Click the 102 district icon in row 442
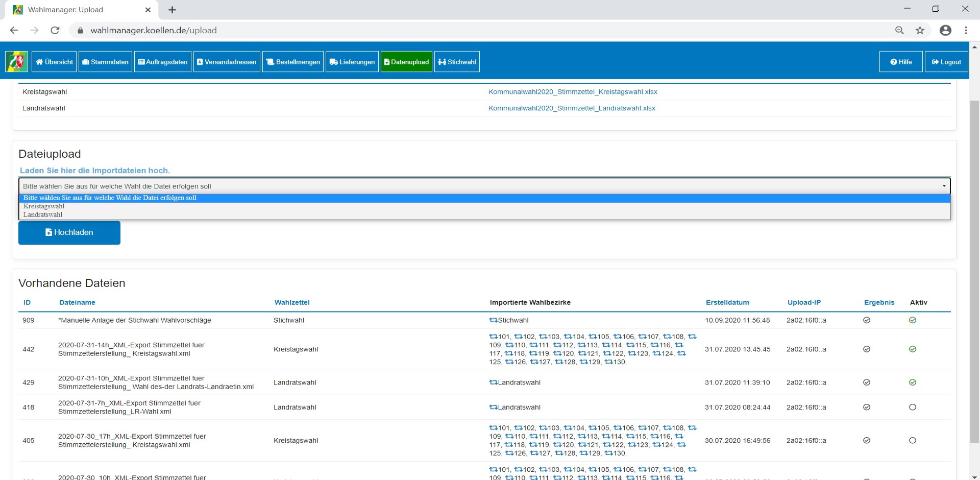The width and height of the screenshot is (980, 480). click(x=518, y=337)
